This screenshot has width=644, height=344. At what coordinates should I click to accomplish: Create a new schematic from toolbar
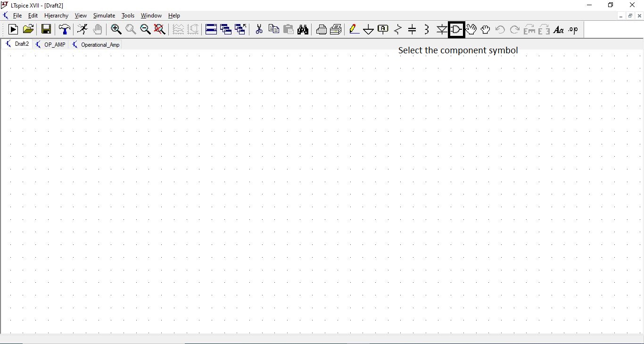(x=13, y=30)
